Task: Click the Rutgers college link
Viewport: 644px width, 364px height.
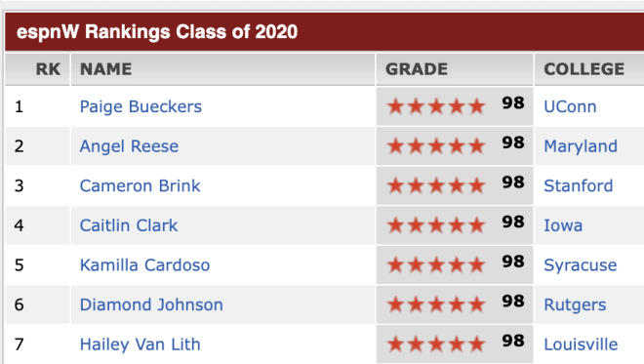Action: pyautogui.click(x=575, y=304)
